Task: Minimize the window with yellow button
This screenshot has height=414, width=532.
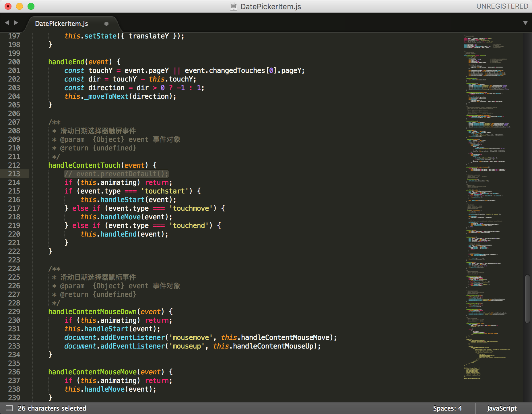Action: click(x=20, y=6)
